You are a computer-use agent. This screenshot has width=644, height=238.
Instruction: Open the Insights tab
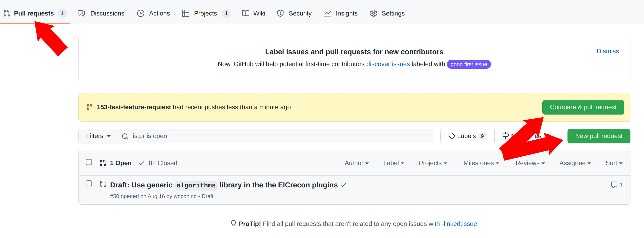click(340, 13)
